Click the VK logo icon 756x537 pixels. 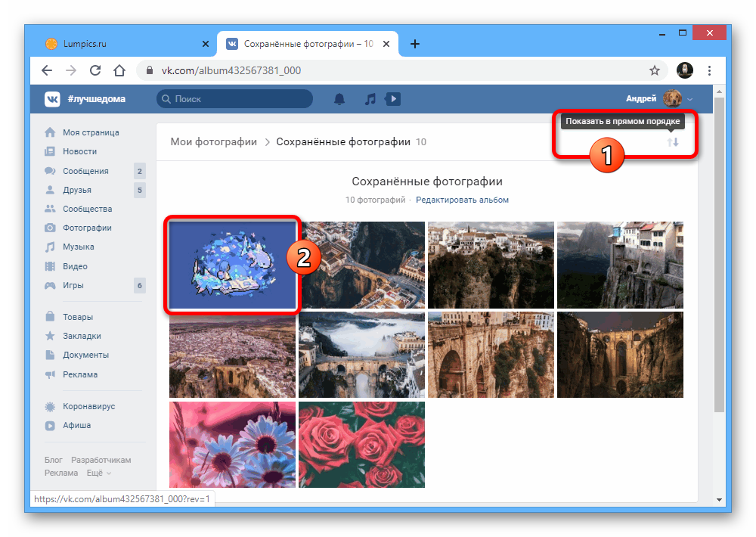tap(52, 99)
